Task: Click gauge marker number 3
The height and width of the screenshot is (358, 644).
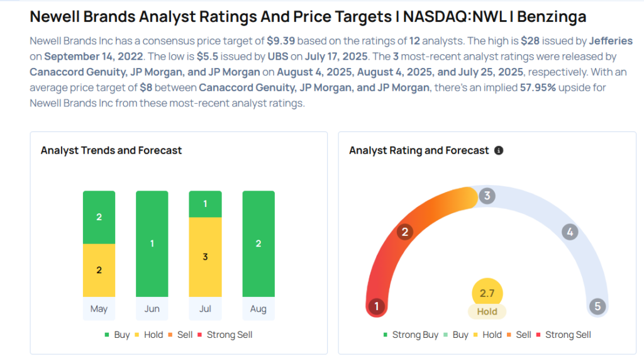Action: point(487,196)
